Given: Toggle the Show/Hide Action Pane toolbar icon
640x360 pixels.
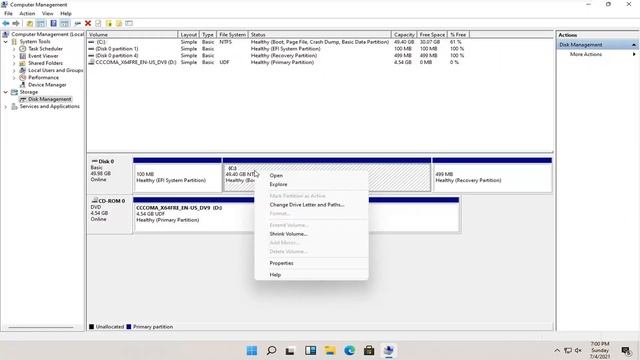Looking at the screenshot, I should [64, 24].
